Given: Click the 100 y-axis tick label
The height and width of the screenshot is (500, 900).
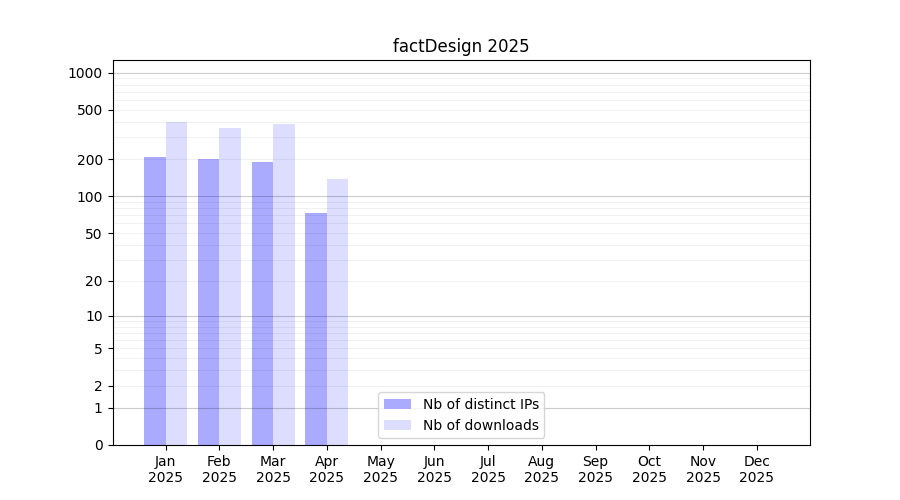Looking at the screenshot, I should tap(90, 197).
